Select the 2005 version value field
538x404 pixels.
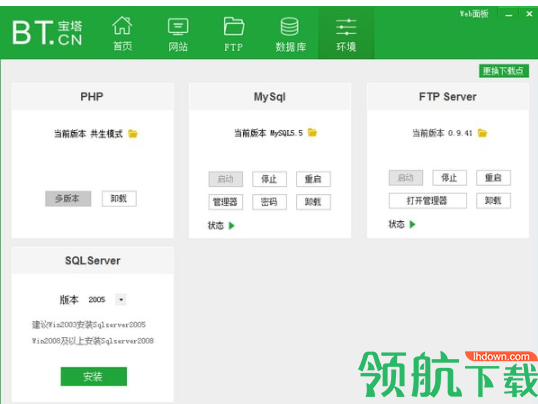(97, 300)
